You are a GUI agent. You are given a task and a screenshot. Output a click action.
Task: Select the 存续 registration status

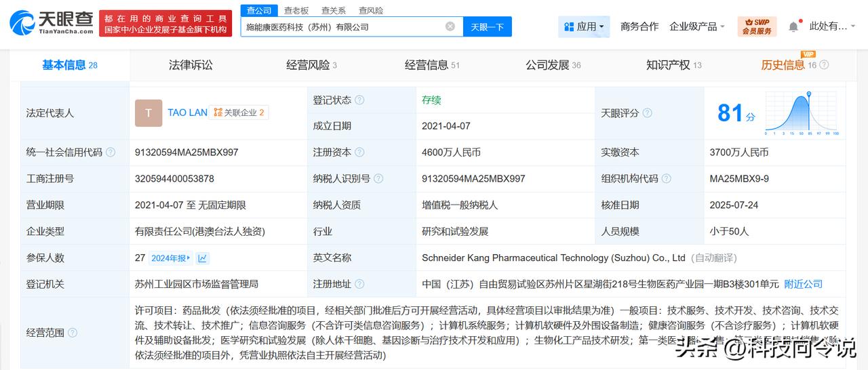431,100
